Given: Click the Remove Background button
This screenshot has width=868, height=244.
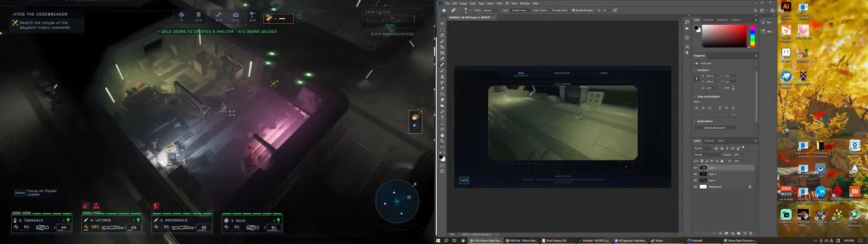Looking at the screenshot, I should pyautogui.click(x=715, y=128).
